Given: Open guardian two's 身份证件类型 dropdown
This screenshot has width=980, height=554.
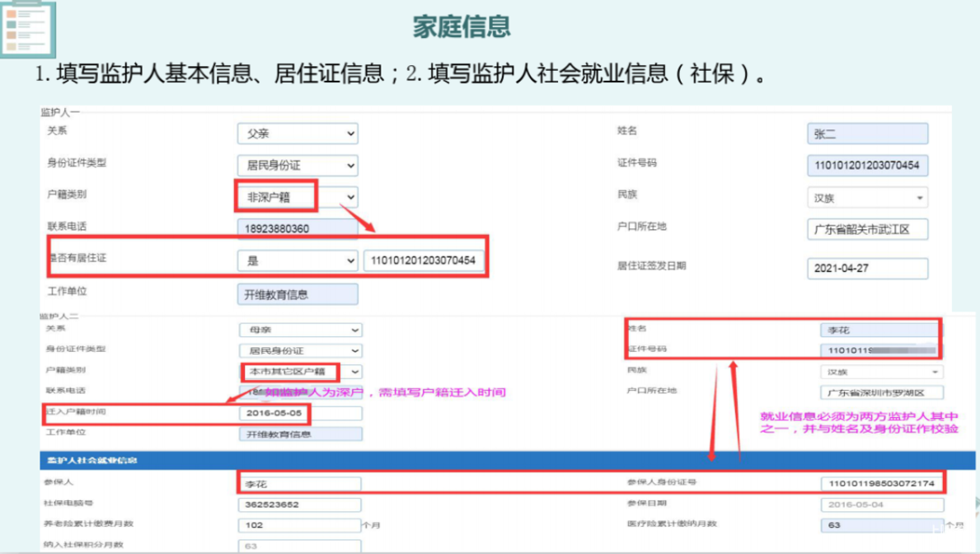Looking at the screenshot, I should point(300,350).
